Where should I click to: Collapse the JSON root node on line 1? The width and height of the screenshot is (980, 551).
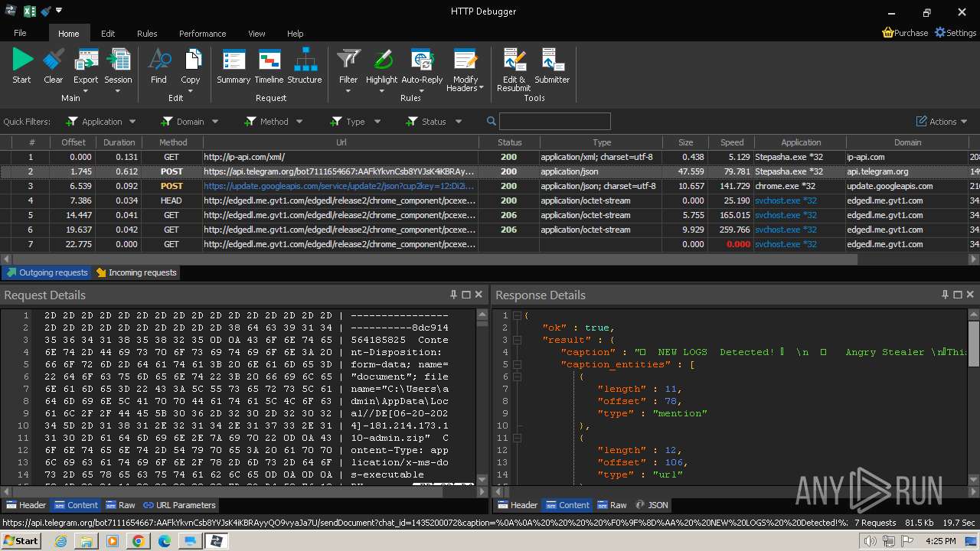coord(517,315)
